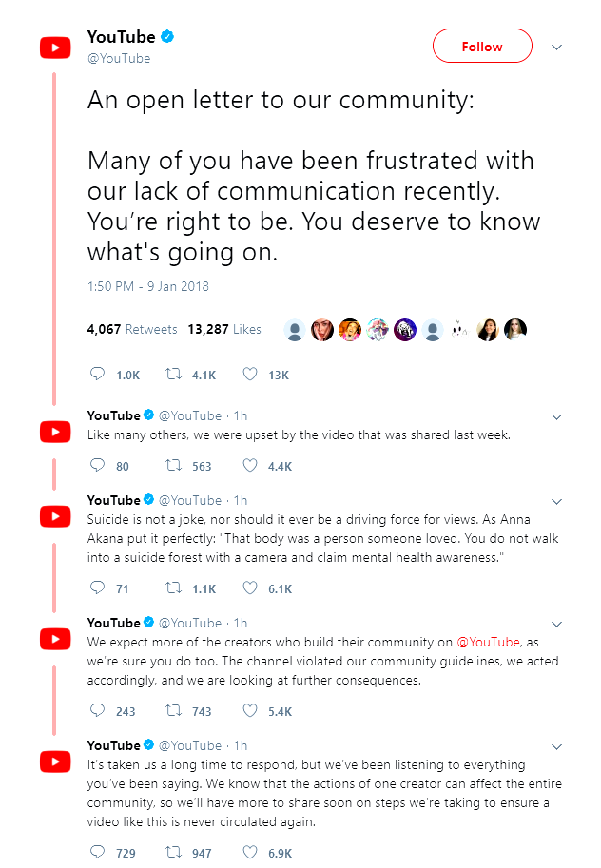Reply to the "Like many others" tweet
Image resolution: width=601 pixels, height=868 pixels.
(x=97, y=466)
